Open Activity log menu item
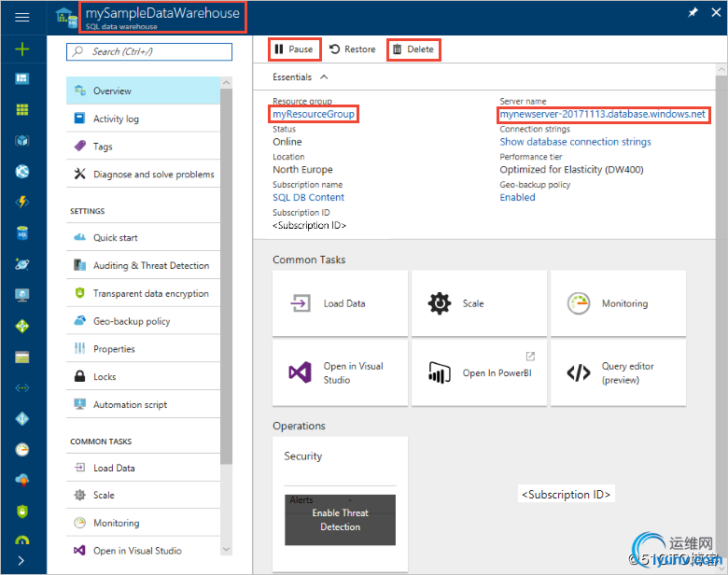728x575 pixels. click(143, 119)
